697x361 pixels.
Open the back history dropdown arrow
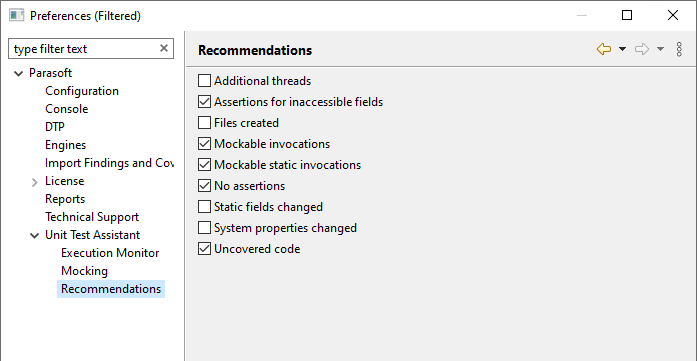point(622,49)
